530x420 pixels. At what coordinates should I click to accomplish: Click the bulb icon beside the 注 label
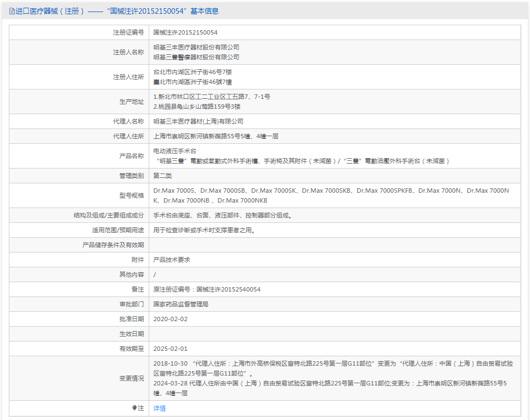click(x=134, y=408)
